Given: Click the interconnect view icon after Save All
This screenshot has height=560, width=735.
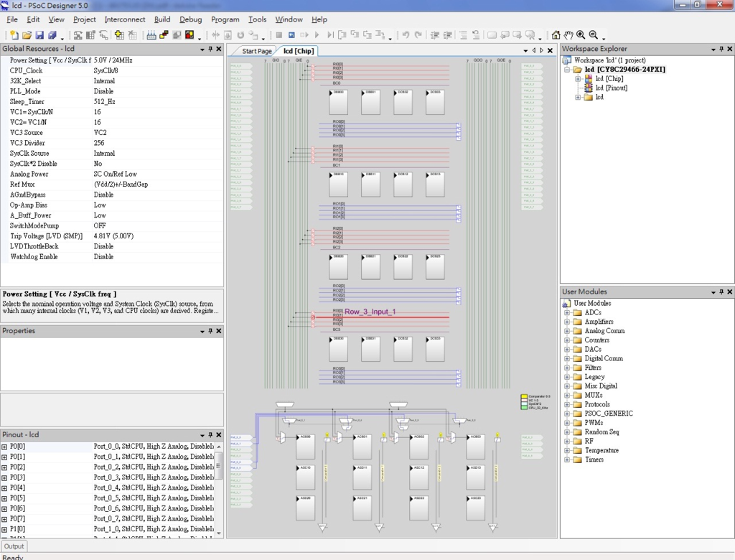Looking at the screenshot, I should click(x=78, y=34).
